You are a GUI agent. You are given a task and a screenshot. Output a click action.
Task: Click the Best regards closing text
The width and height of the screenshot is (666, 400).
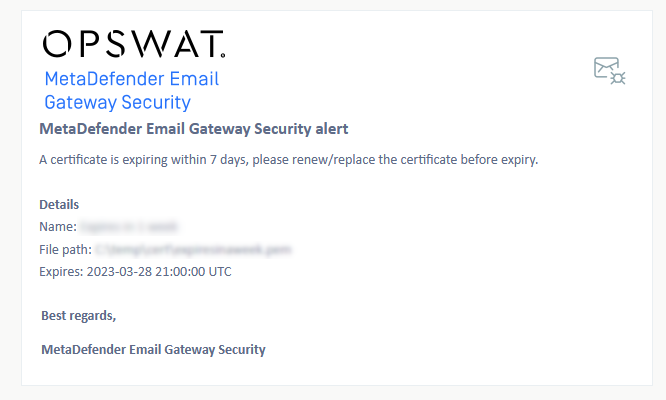click(x=79, y=316)
